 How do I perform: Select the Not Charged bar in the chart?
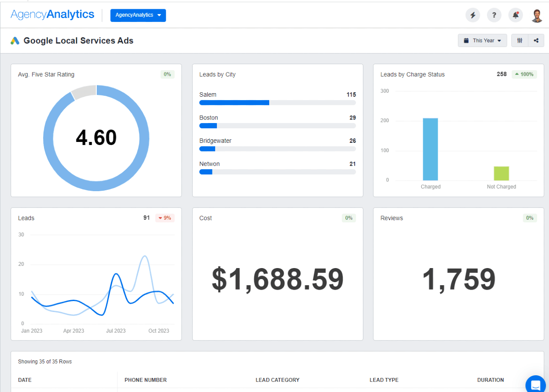pyautogui.click(x=501, y=173)
